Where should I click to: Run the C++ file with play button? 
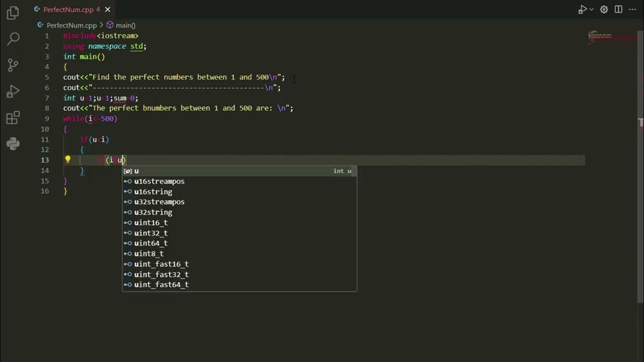582,10
